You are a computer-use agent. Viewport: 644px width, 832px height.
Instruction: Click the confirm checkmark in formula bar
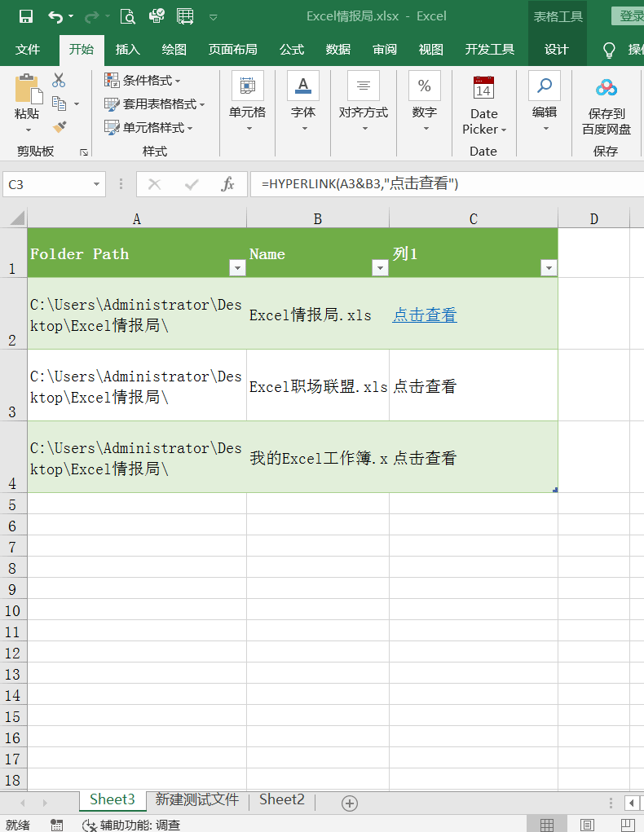pos(191,184)
